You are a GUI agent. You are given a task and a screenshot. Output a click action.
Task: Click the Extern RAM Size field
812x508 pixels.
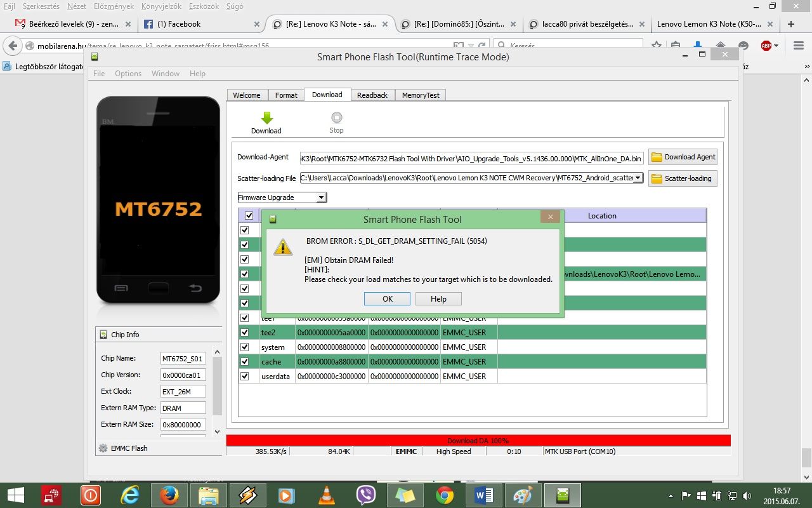[183, 424]
